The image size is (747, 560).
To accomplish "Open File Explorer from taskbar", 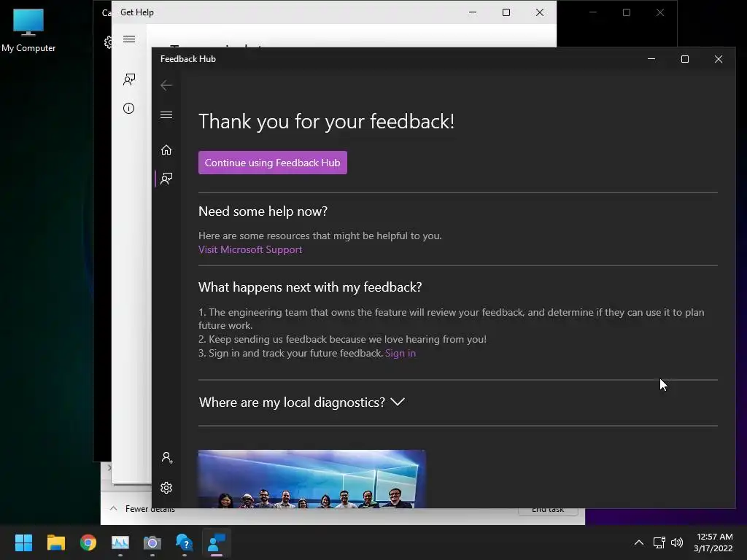I will click(55, 542).
